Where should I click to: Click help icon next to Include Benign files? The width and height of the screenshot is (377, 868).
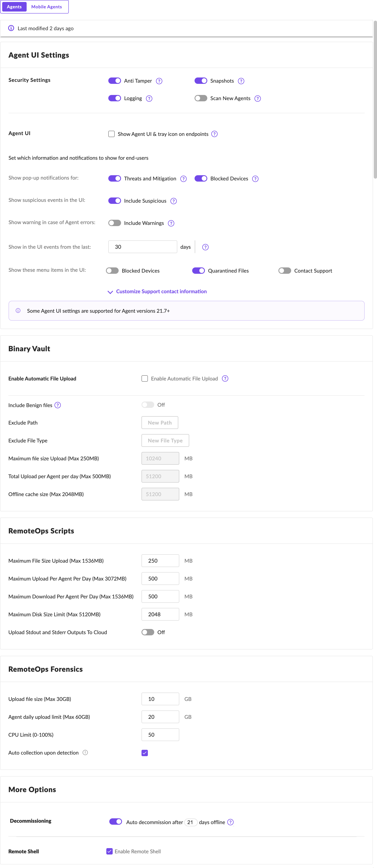point(58,405)
